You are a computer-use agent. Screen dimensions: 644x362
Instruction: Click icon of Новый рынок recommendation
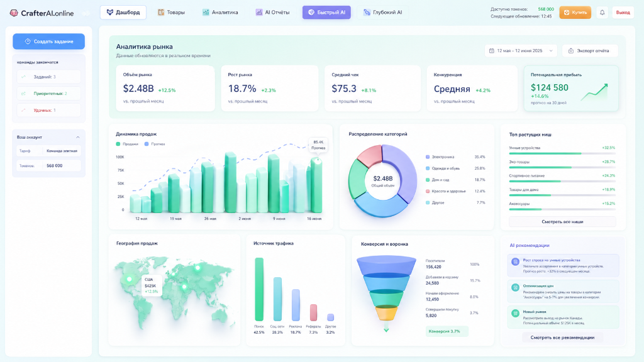[x=516, y=313]
